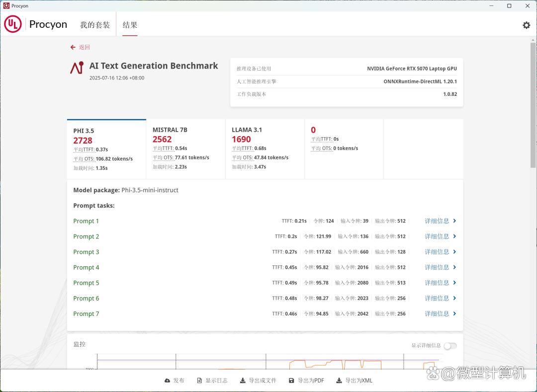
Task: Click the cloud publish icon
Action: [x=167, y=381]
